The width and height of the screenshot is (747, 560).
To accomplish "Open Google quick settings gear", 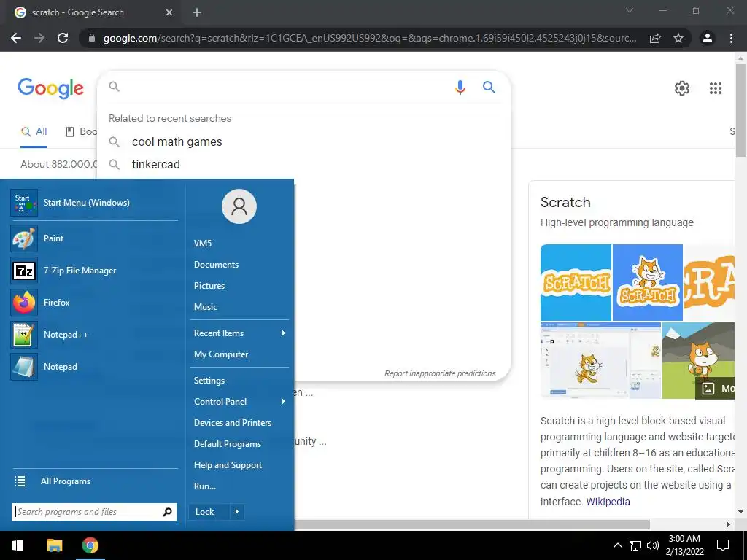I will click(x=682, y=88).
